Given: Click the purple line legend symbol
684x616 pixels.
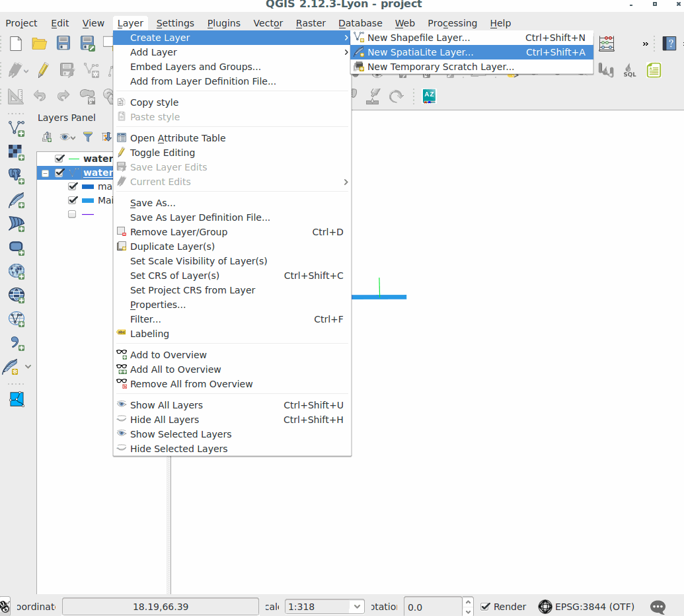Looking at the screenshot, I should coord(88,214).
